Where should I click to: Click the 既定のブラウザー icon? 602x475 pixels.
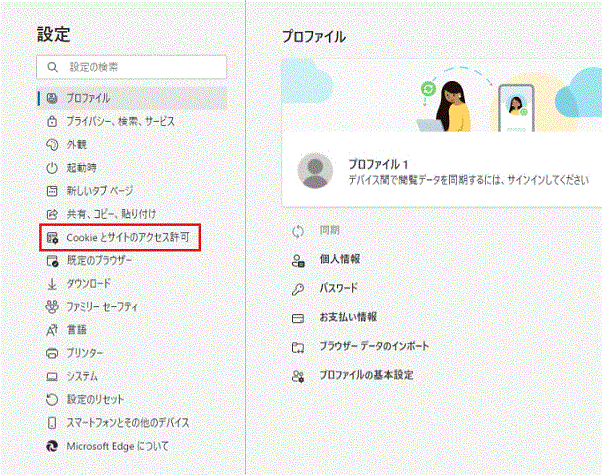52,261
